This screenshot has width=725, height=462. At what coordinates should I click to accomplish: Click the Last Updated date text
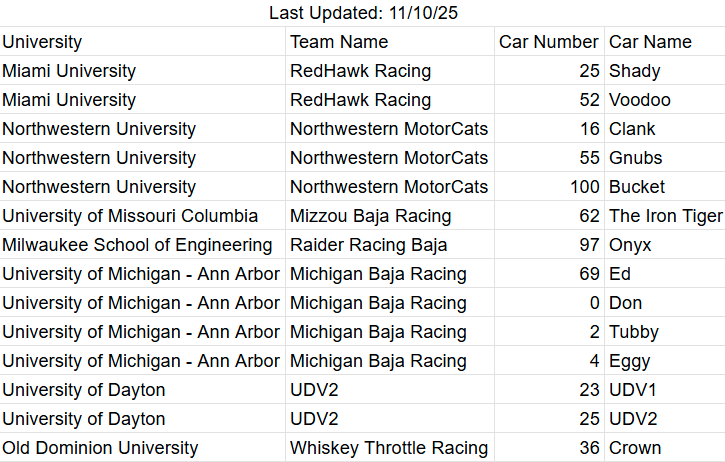(364, 13)
